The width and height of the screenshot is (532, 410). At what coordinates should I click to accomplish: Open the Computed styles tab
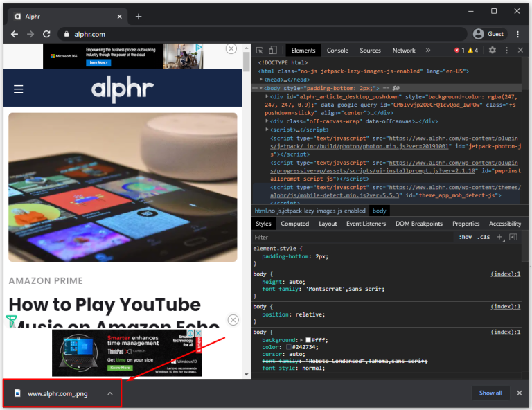point(295,224)
